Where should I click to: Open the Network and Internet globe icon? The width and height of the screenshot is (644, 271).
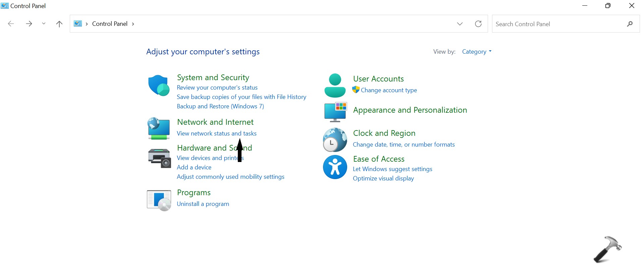[159, 128]
